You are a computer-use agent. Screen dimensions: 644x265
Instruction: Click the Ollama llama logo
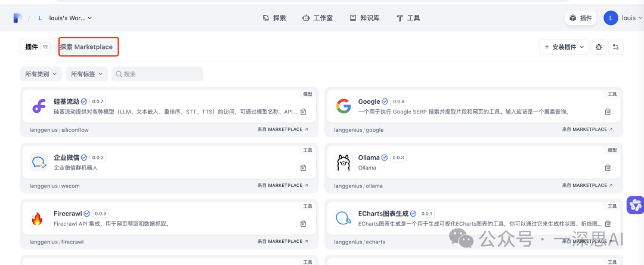tap(344, 162)
